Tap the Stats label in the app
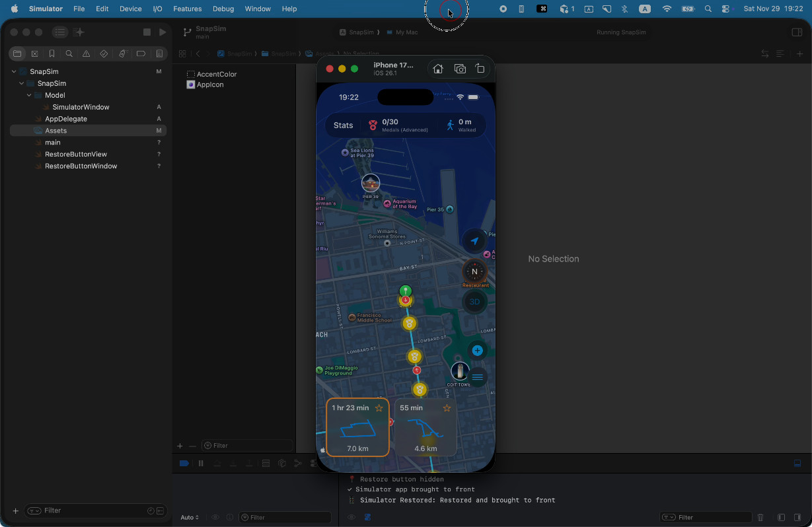 pos(344,125)
